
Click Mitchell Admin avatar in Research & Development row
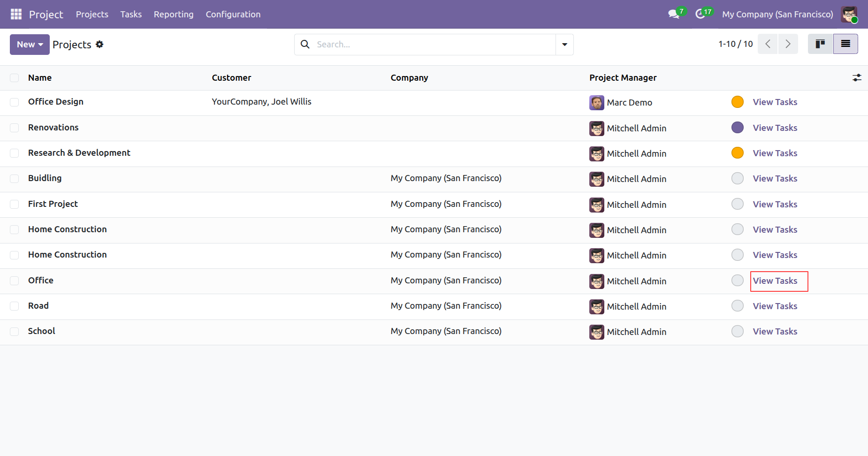597,153
